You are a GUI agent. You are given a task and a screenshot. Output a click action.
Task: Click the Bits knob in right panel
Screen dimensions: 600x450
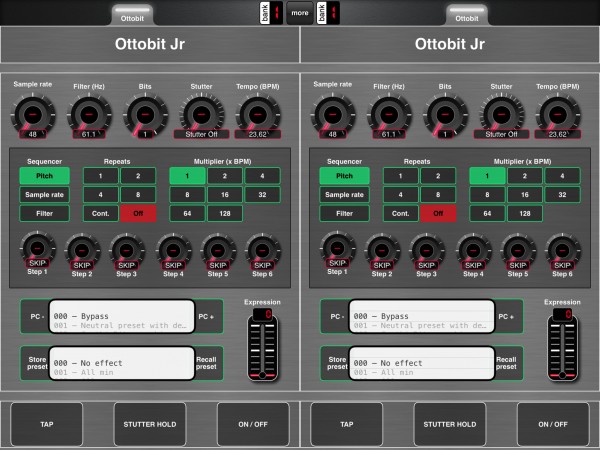[x=445, y=114]
